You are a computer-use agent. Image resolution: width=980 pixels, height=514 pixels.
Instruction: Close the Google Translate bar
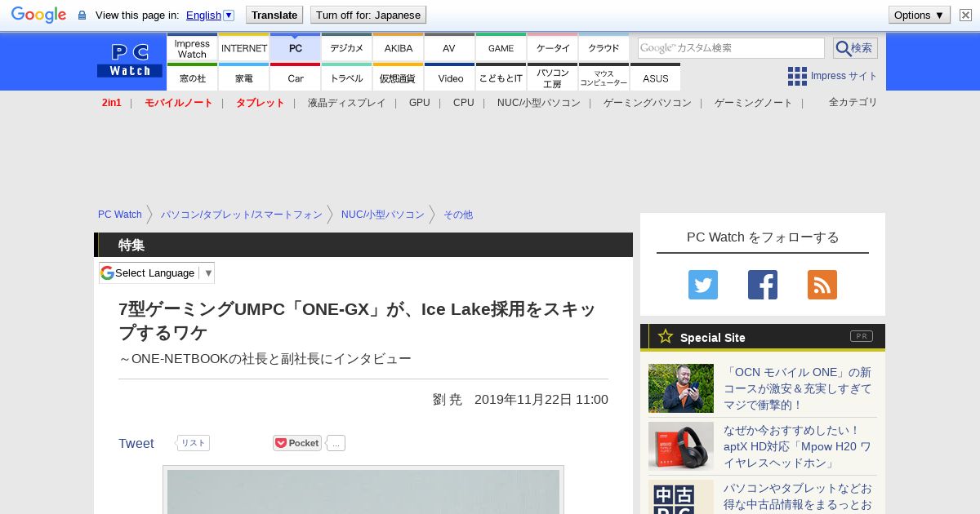[x=965, y=15]
